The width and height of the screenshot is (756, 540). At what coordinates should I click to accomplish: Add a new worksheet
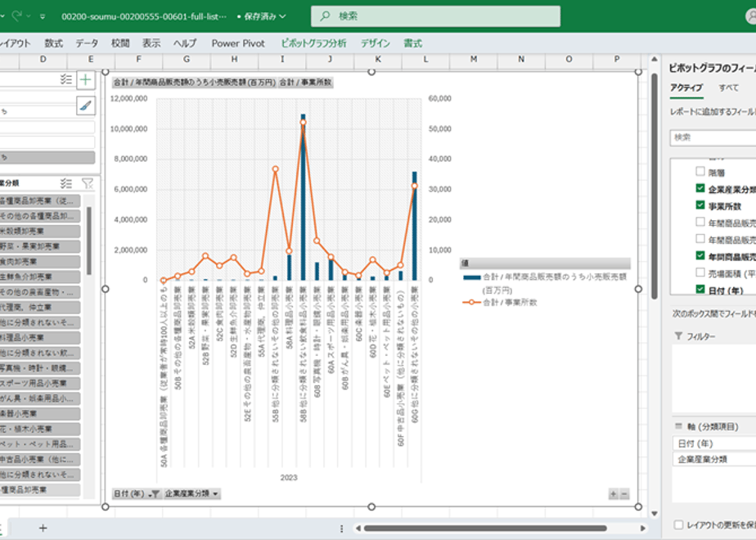click(43, 529)
